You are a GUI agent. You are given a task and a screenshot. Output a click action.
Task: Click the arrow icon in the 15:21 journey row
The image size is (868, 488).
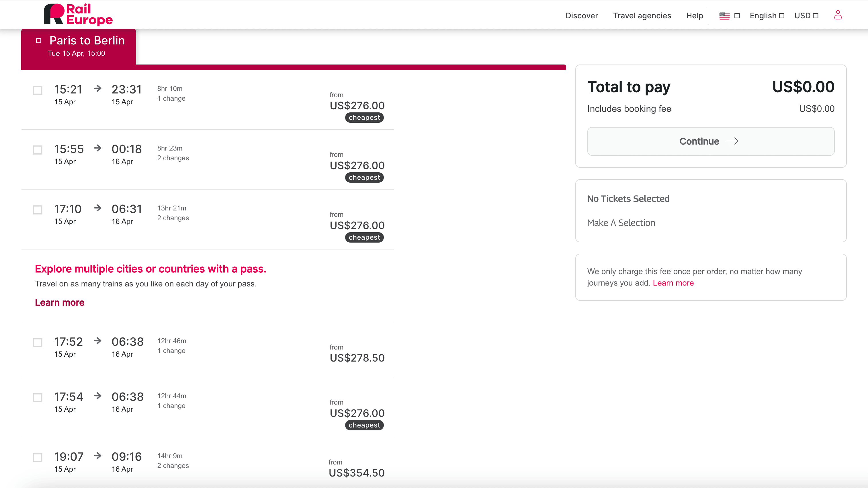(98, 89)
